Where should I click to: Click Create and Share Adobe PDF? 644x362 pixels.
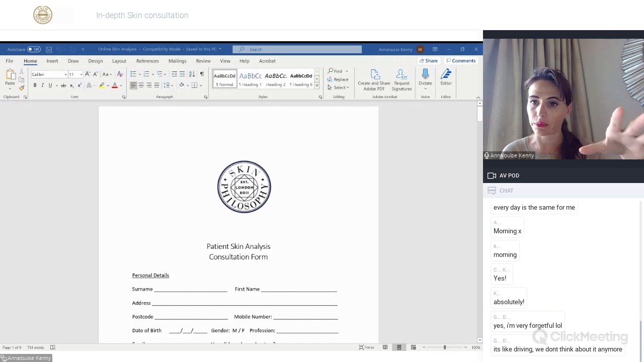pos(374,80)
